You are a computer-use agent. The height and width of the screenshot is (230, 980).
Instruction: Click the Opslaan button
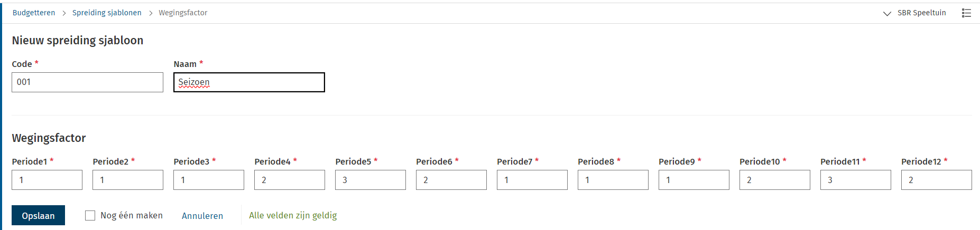coord(38,215)
